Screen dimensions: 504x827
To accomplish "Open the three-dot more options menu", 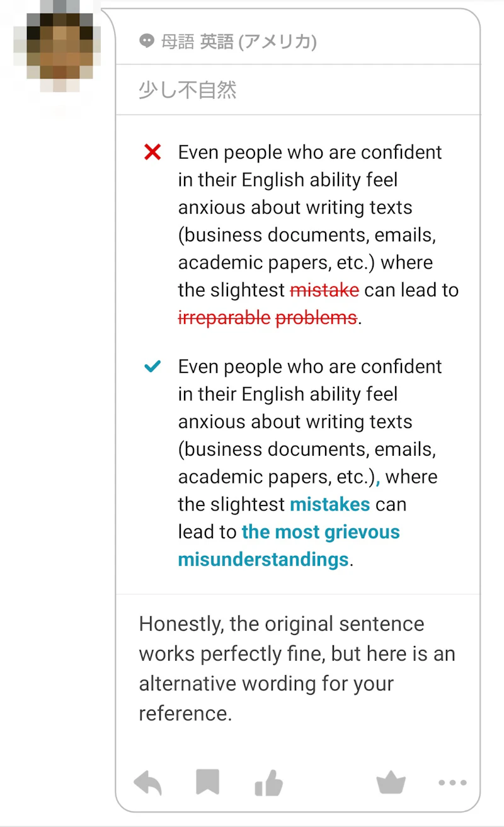I will (x=452, y=783).
